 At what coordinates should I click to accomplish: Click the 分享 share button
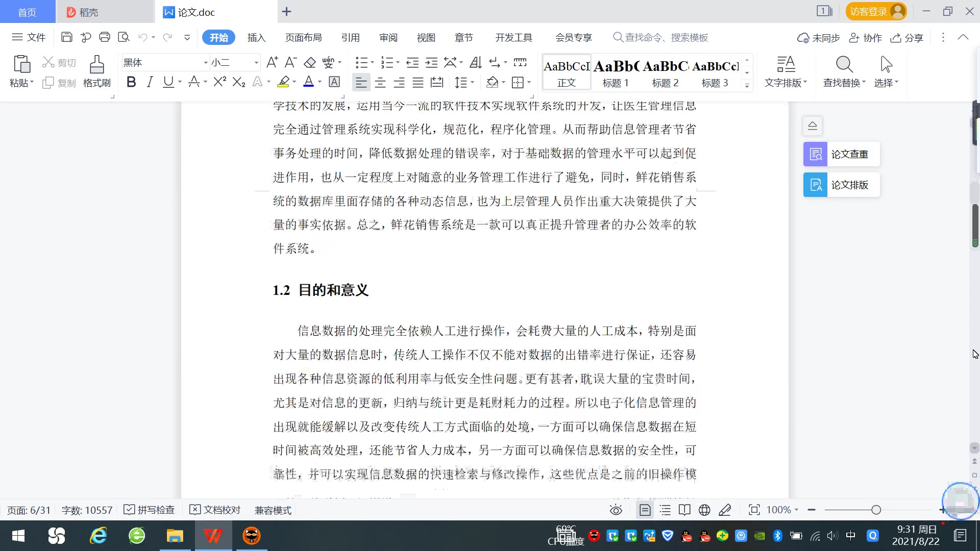907,38
